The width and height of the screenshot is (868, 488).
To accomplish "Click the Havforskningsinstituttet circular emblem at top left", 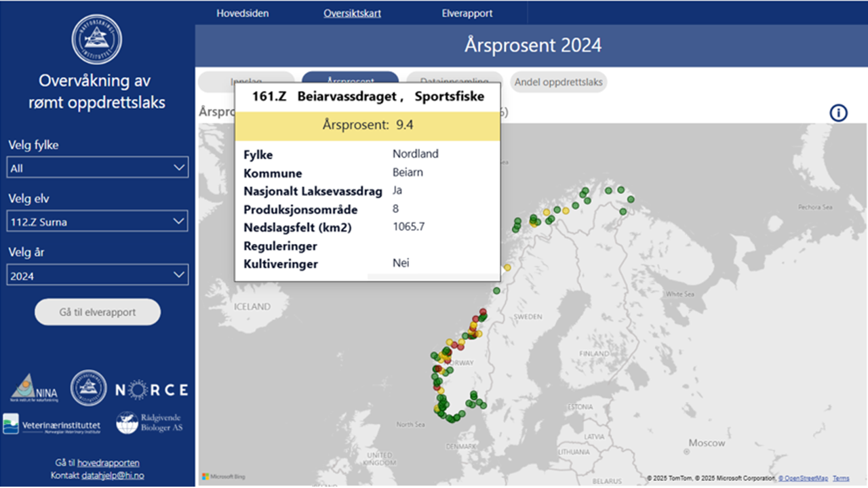I will [96, 39].
